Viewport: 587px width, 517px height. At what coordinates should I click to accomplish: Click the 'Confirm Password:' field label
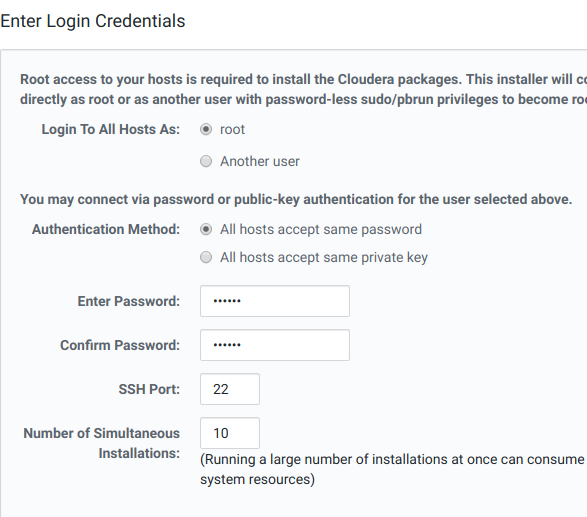(x=120, y=345)
